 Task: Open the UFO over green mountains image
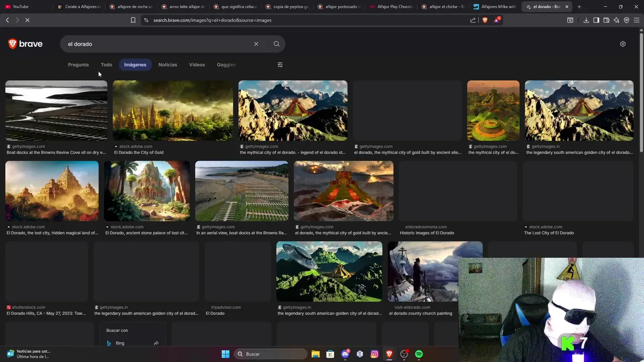pyautogui.click(x=329, y=271)
